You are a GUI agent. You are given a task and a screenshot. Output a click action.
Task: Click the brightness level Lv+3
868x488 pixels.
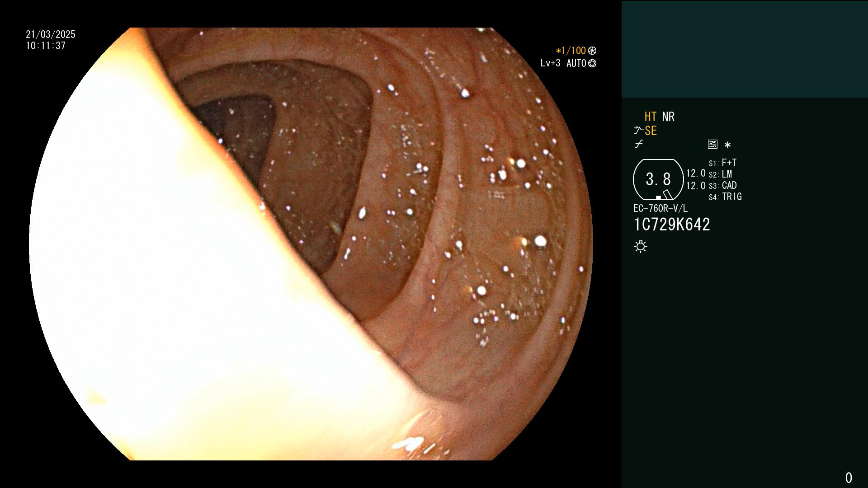(x=550, y=63)
